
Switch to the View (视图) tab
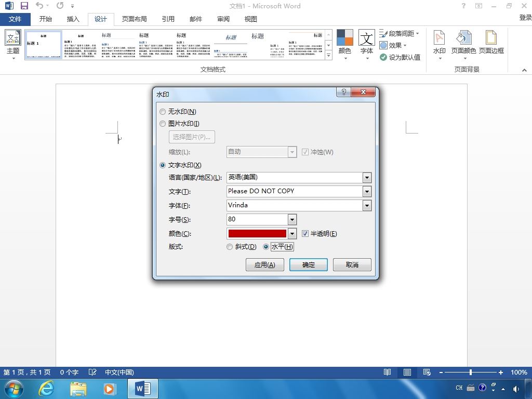(251, 19)
